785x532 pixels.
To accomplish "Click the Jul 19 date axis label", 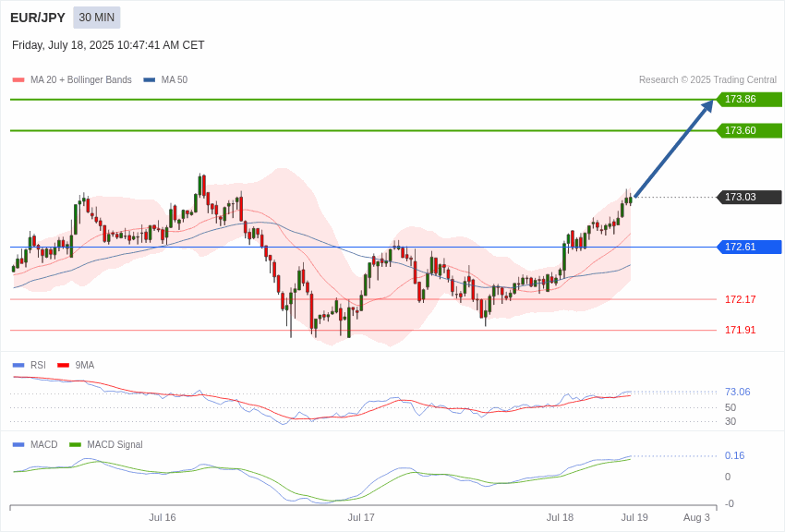I will click(x=634, y=517).
